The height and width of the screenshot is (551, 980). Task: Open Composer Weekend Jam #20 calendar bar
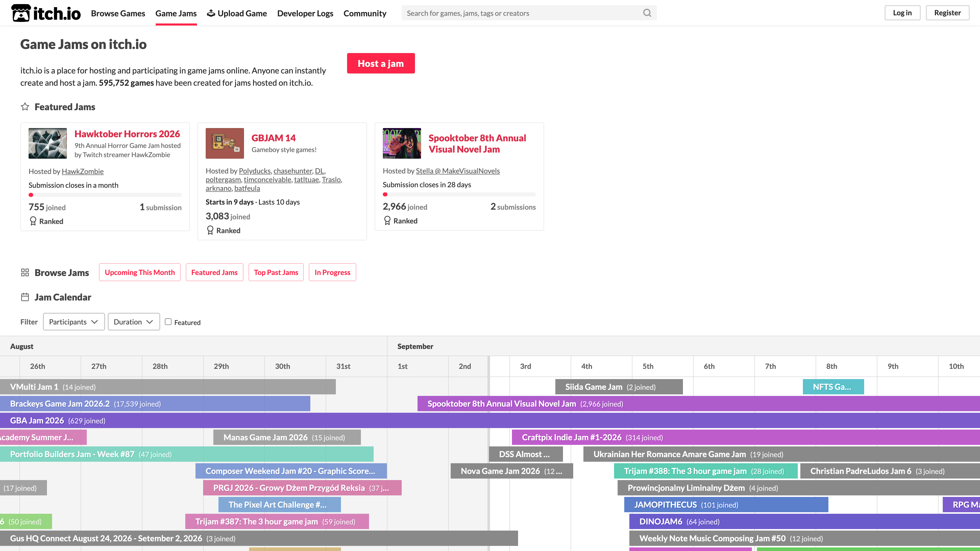pos(291,471)
